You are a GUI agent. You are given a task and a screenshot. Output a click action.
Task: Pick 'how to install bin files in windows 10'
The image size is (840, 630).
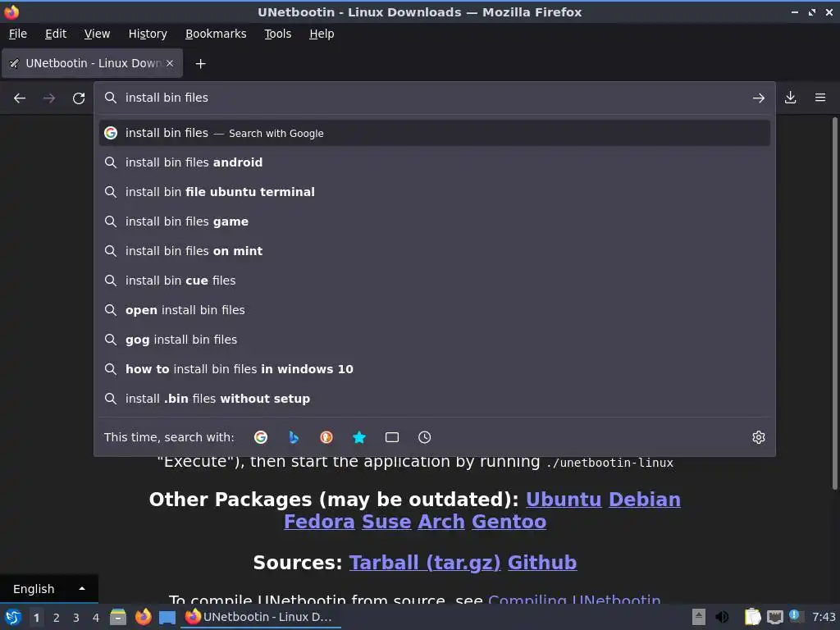pos(435,369)
